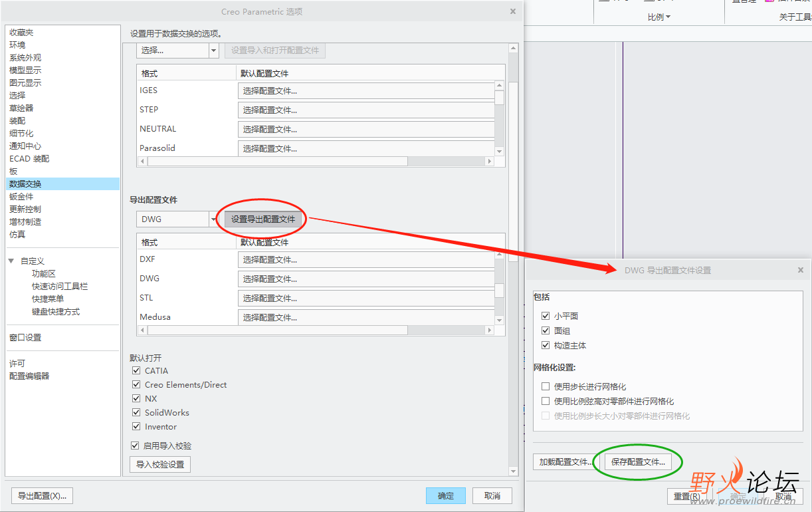The image size is (812, 512).
Task: Click 保存配置文件... button
Action: click(638, 462)
